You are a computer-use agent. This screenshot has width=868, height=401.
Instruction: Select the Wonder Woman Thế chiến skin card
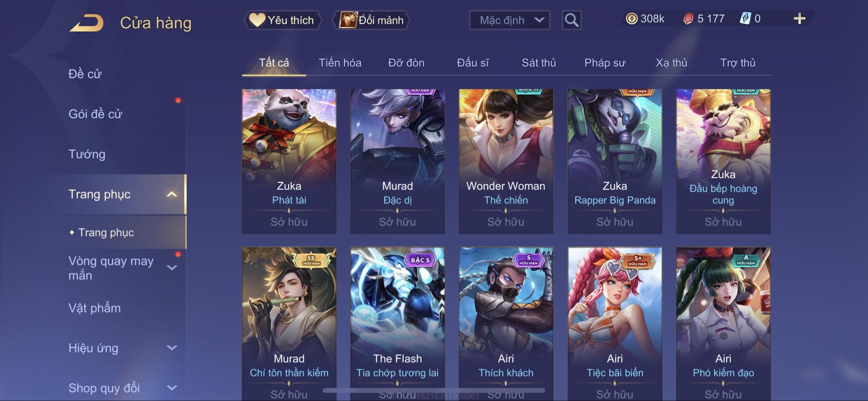(x=506, y=161)
